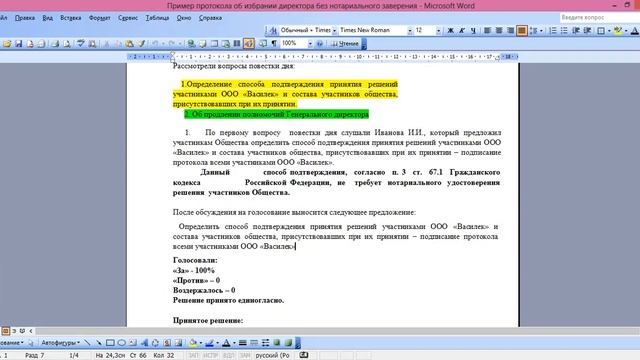The height and width of the screenshot is (360, 640).
Task: Align text right
Action: [510, 31]
